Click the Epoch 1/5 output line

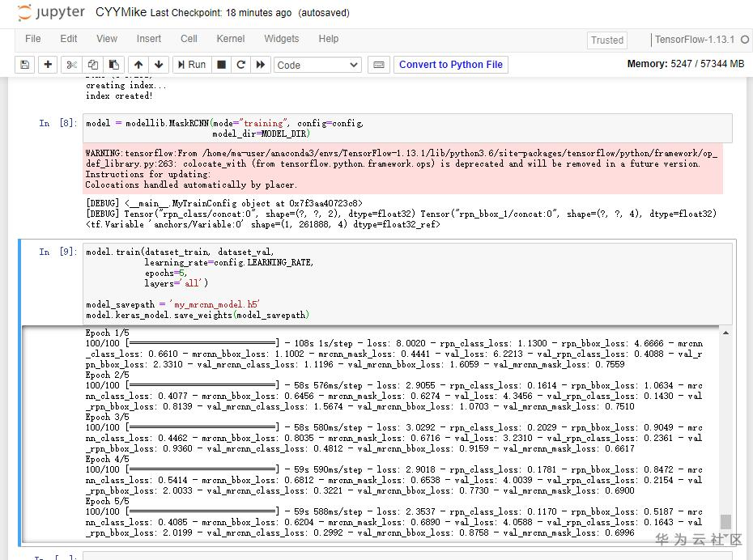(x=107, y=333)
